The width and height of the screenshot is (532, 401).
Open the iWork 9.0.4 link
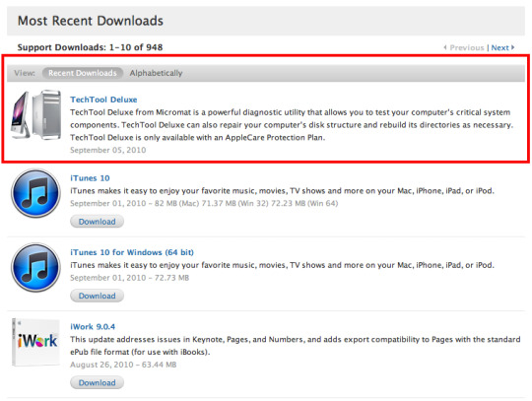[93, 327]
